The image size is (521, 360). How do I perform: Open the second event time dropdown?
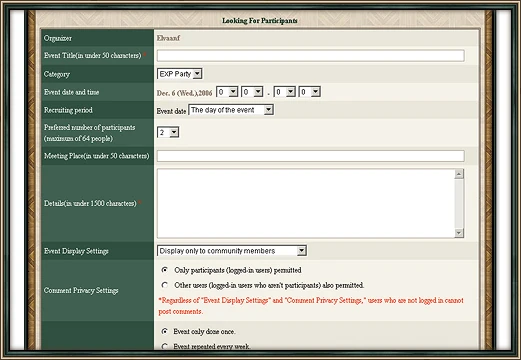(252, 92)
